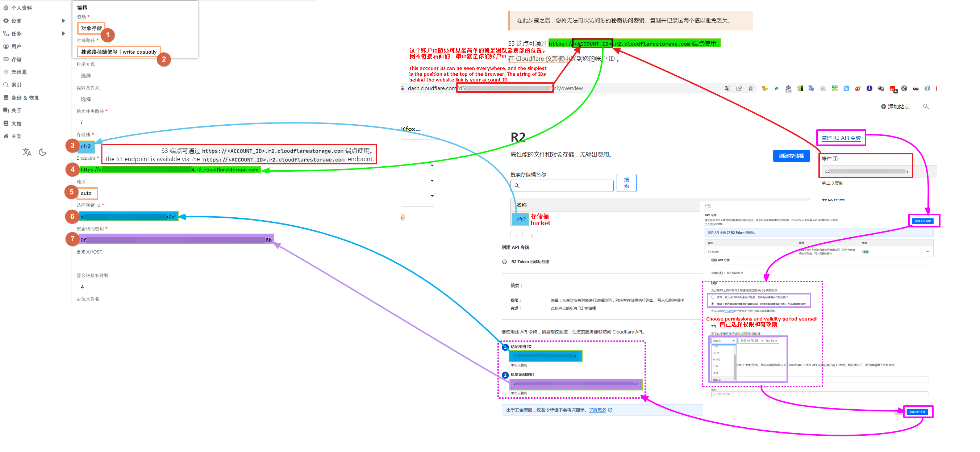Click the yellow cat extension icon
980x452 pixels.
[x=765, y=88]
